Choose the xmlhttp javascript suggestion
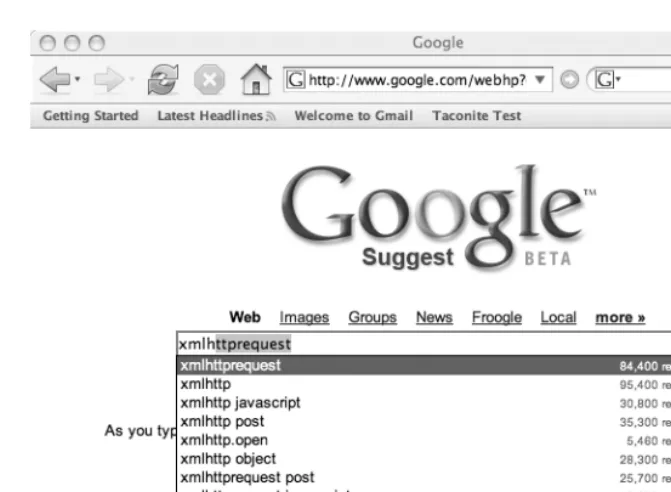 [424, 403]
